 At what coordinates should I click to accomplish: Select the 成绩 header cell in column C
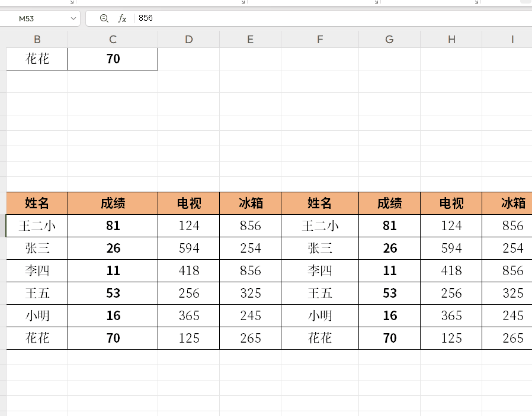[x=113, y=203]
